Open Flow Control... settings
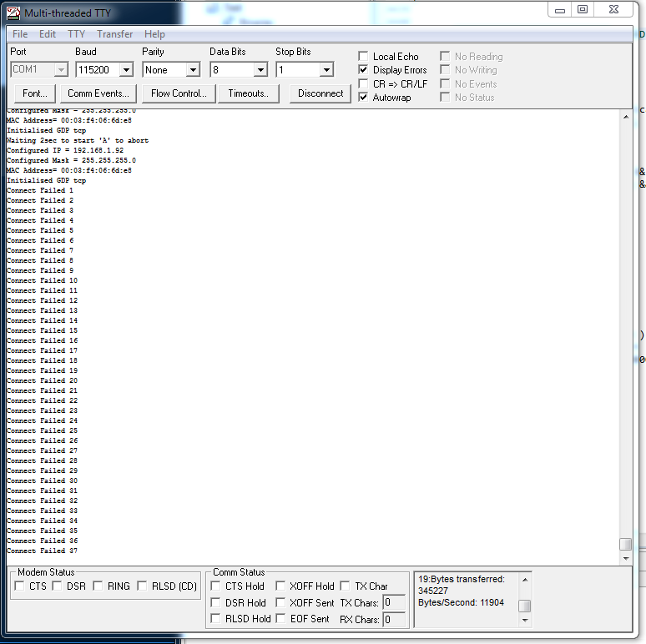 (x=179, y=93)
